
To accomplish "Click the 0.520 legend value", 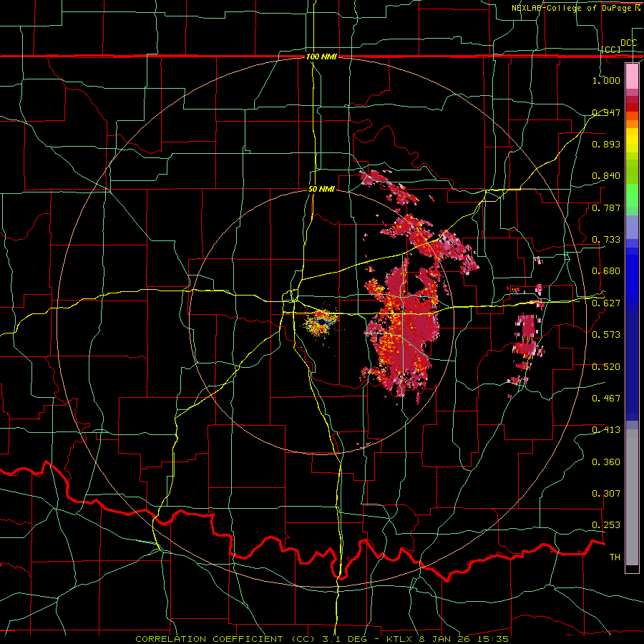I will [606, 366].
